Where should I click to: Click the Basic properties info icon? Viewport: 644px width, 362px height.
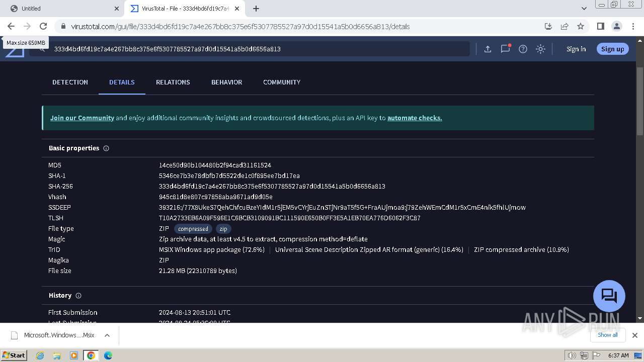tap(106, 148)
